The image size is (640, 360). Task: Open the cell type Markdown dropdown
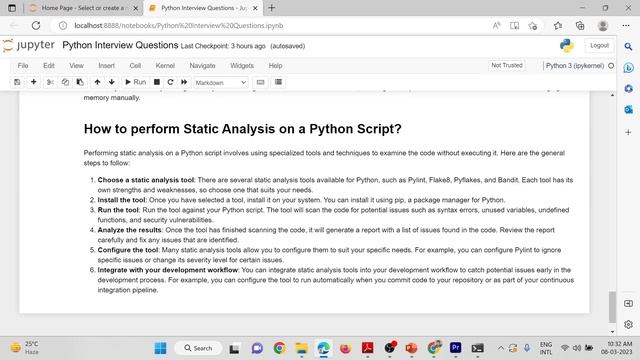221,82
